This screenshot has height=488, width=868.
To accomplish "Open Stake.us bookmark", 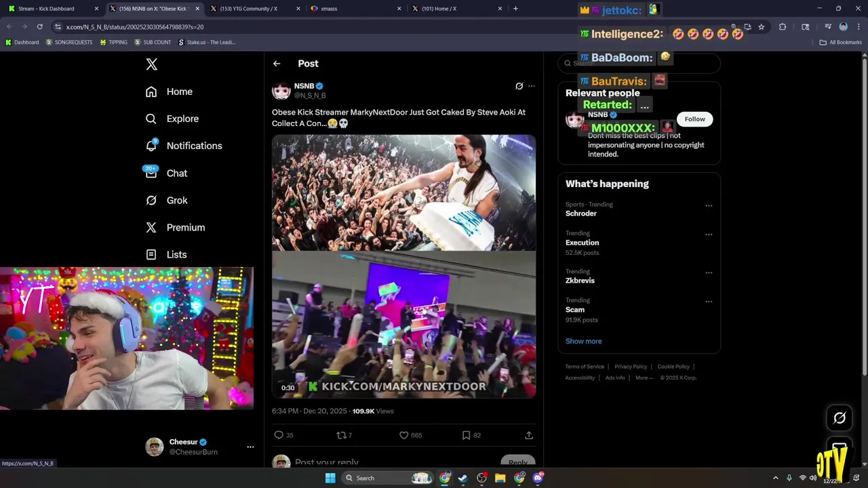I will click(207, 42).
